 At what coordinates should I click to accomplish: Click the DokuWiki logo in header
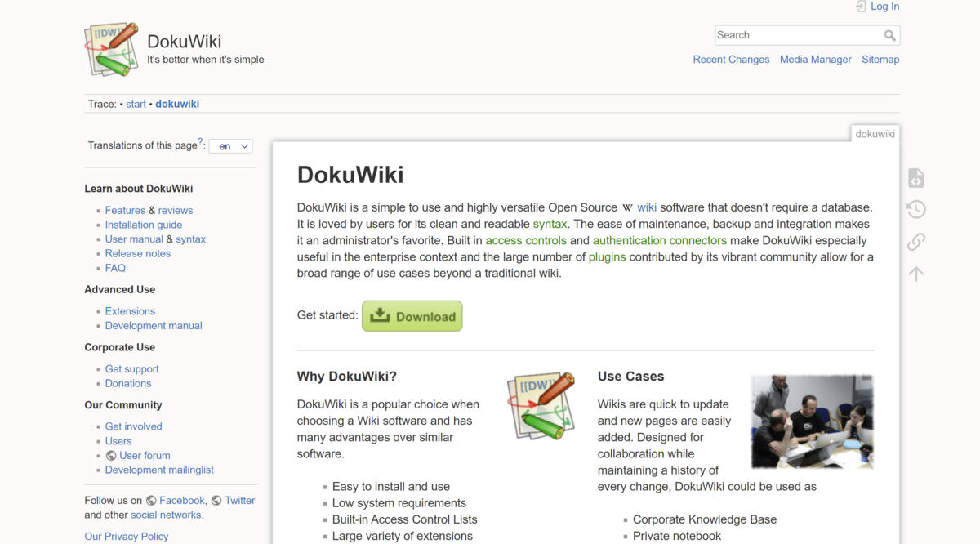[x=111, y=50]
